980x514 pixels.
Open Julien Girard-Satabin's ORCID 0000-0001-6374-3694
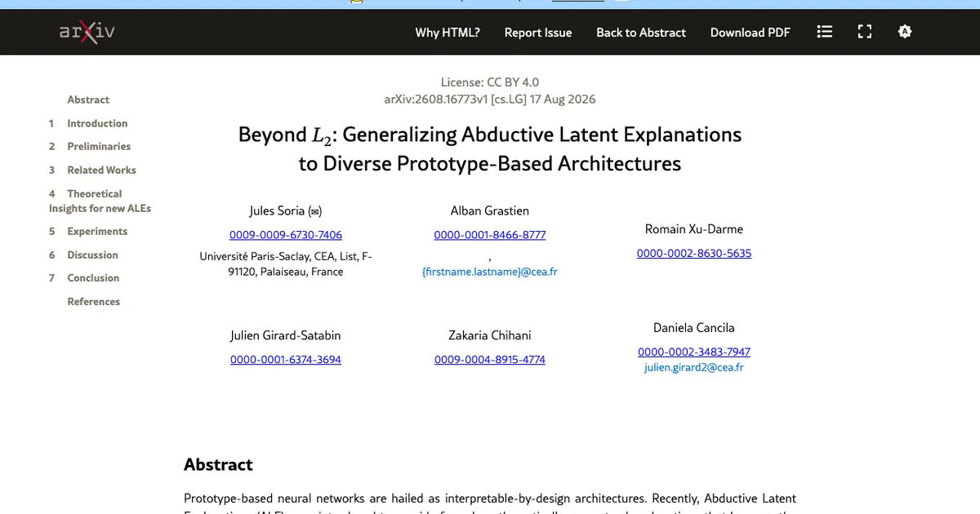286,360
